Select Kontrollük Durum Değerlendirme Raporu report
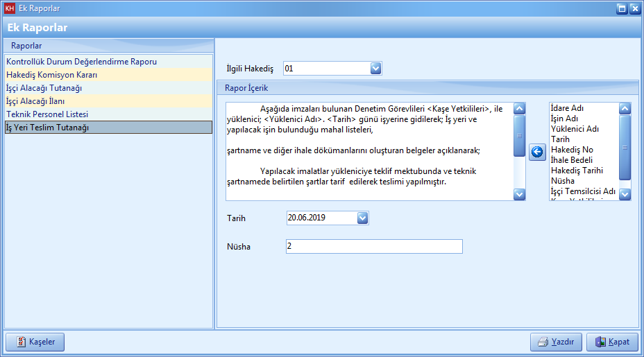This screenshot has width=644, height=357. coord(81,62)
